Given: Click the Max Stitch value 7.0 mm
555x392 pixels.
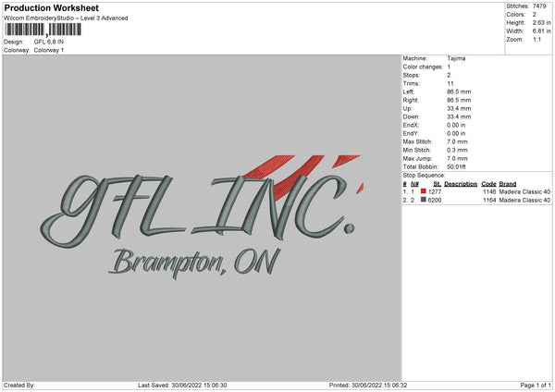Looking at the screenshot, I should (457, 141).
